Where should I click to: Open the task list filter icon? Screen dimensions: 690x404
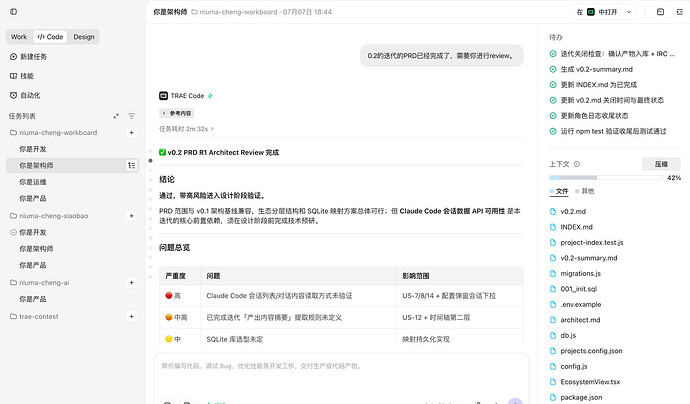point(132,116)
